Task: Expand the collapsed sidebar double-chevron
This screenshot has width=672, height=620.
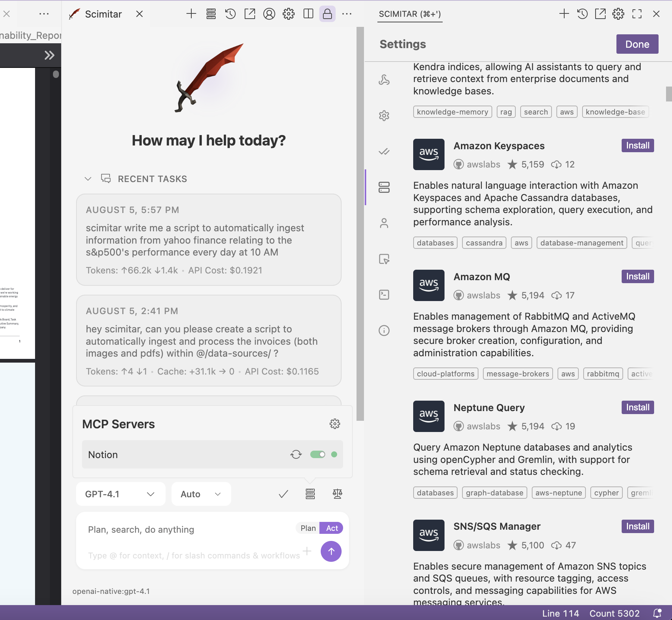Action: click(x=49, y=55)
